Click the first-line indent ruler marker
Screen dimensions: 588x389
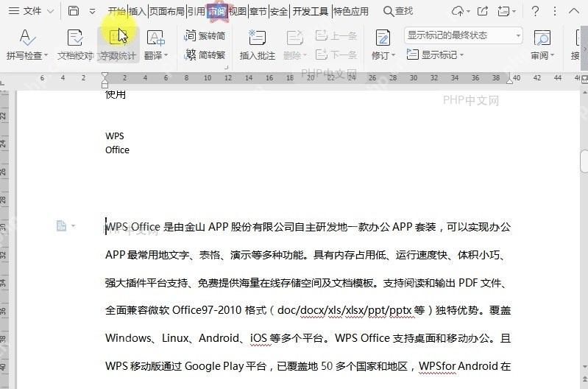point(105,75)
